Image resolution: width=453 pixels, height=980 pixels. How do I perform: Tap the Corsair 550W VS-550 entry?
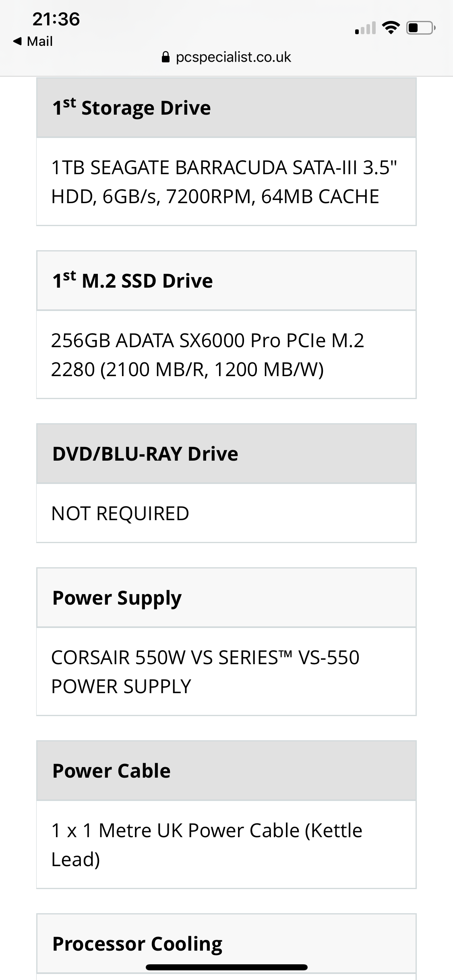click(226, 672)
